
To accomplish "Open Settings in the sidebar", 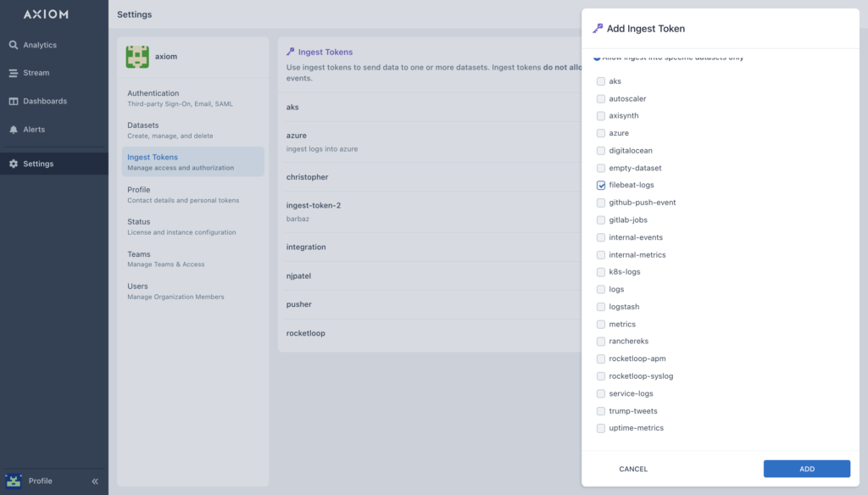I will (x=53, y=164).
